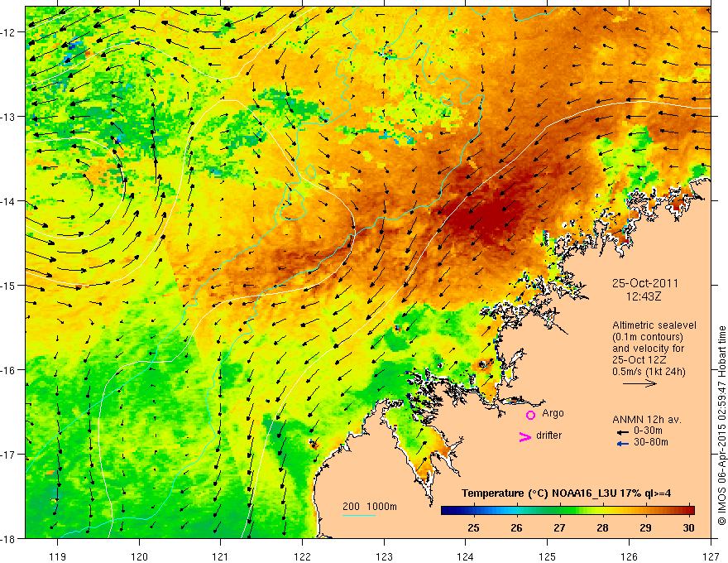The image size is (728, 563).
Task: Click the black 0-30m ANMN arrow symbol
Action: [623, 432]
